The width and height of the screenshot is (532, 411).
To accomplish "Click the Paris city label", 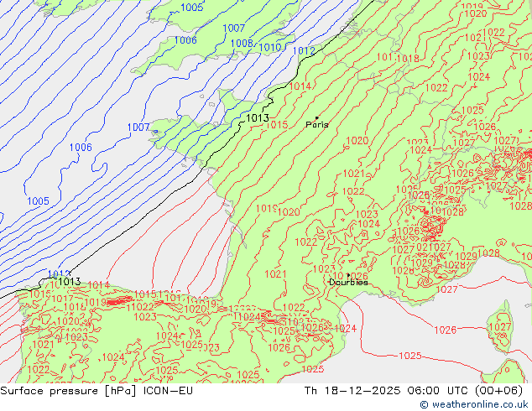I will click(317, 125).
